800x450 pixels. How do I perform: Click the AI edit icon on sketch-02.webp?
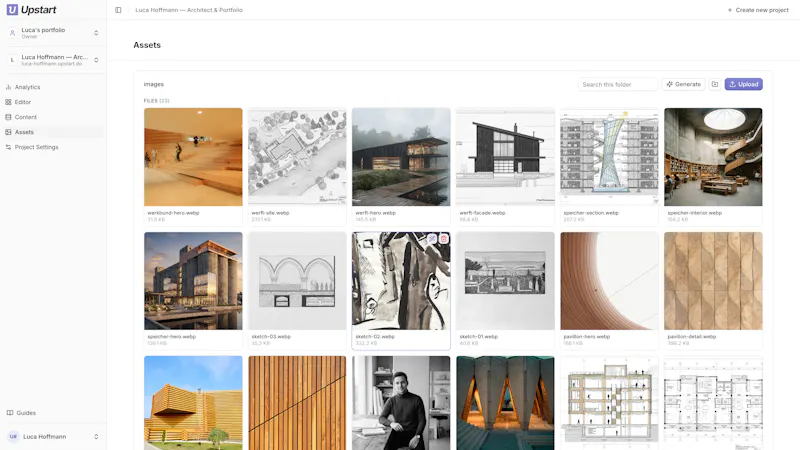click(432, 238)
